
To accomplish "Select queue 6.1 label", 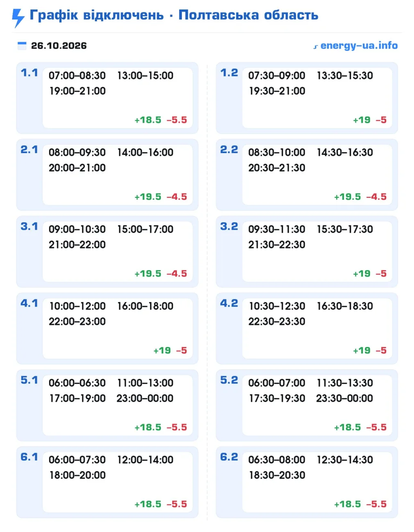I will (29, 458).
